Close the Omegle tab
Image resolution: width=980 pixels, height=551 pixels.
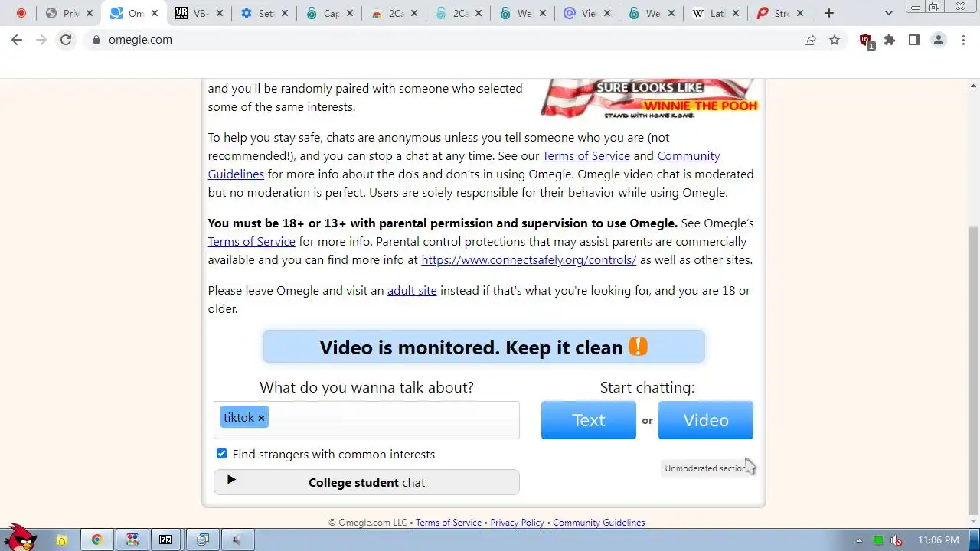point(155,13)
